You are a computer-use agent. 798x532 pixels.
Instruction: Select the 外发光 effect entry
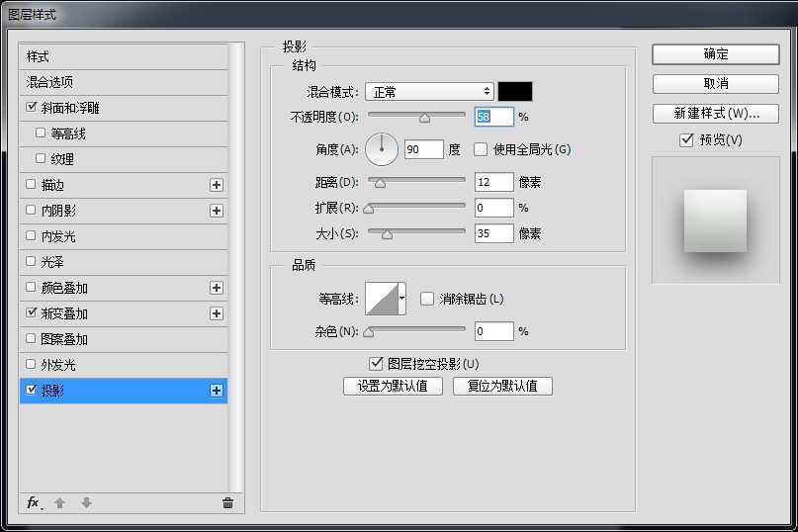(57, 365)
